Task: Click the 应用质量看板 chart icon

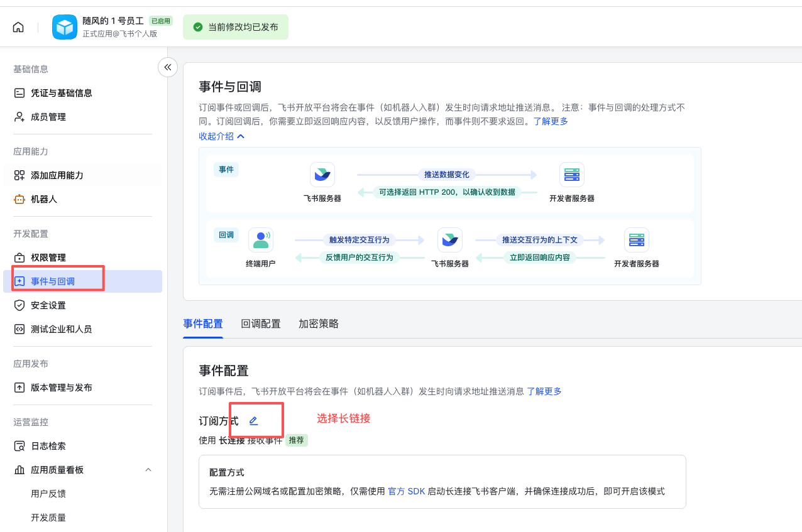Action: pyautogui.click(x=19, y=469)
